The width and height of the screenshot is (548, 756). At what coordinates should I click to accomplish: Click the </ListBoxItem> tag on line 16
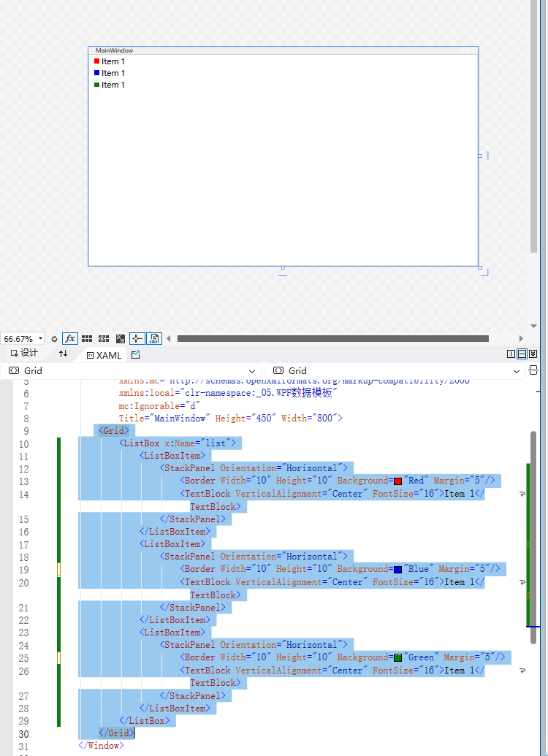tap(175, 531)
